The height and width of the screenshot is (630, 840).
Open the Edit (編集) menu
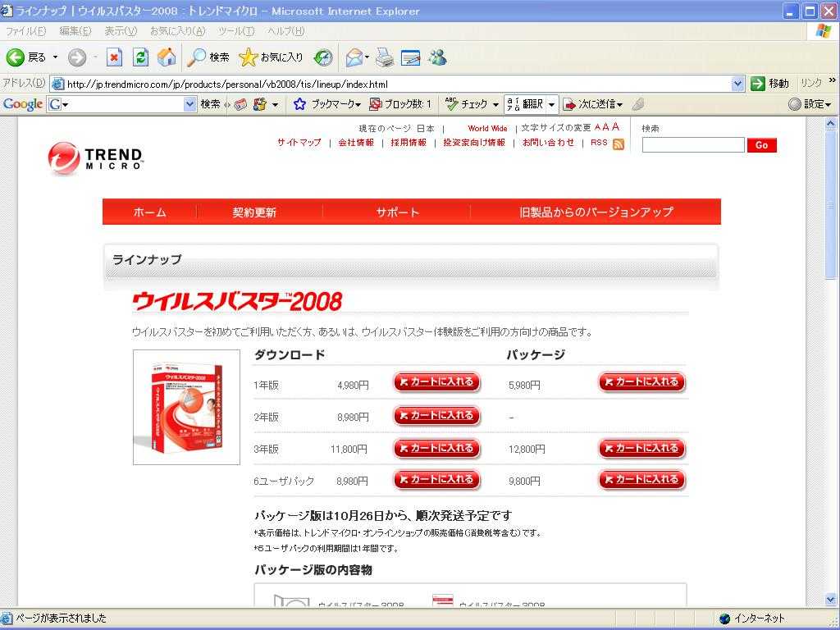coord(75,31)
